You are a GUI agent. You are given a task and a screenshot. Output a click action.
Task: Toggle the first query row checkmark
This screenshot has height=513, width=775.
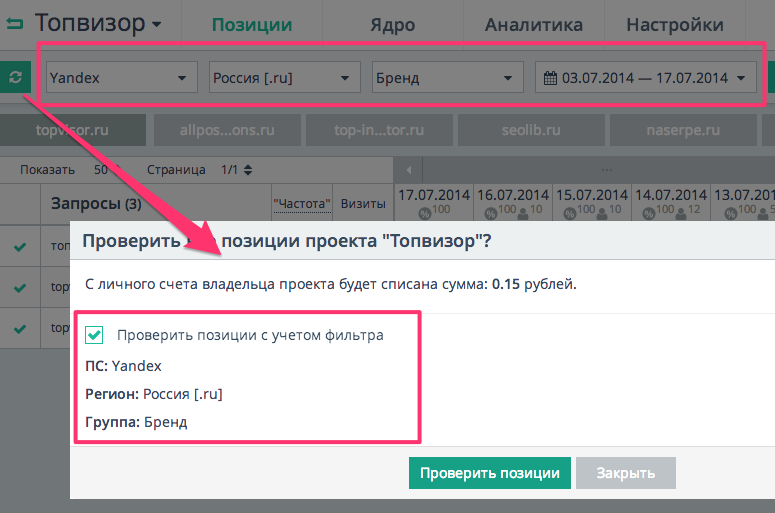(x=20, y=246)
